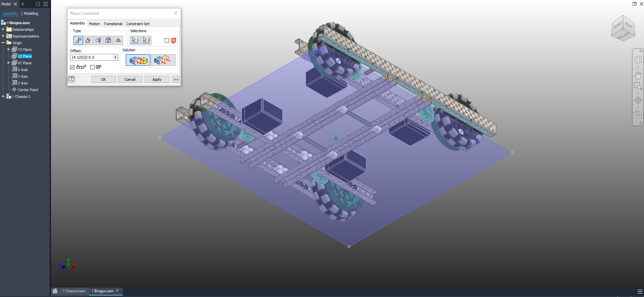Activate the second selection button
Viewport: 644px width, 297px height.
146,40
